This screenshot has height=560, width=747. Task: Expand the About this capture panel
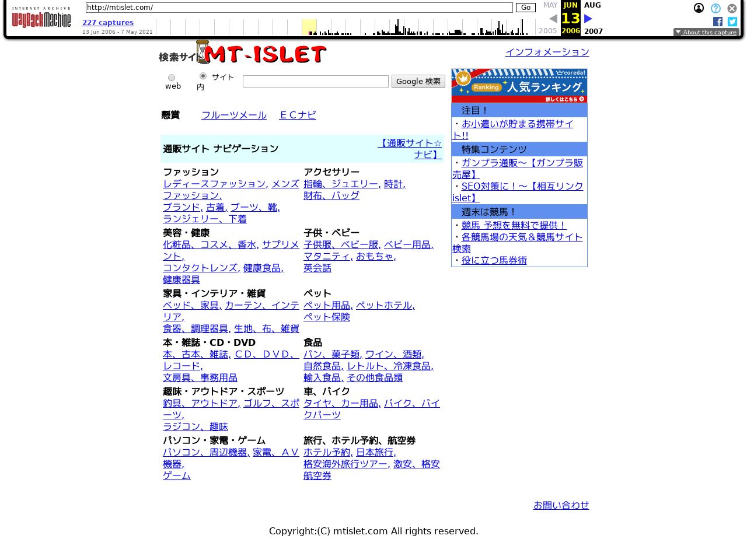pyautogui.click(x=706, y=32)
